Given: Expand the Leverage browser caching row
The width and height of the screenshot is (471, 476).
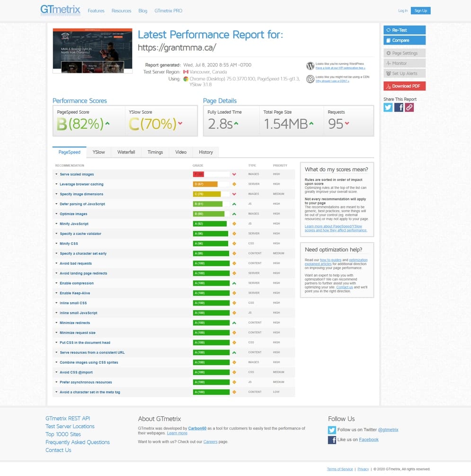Looking at the screenshot, I should pyautogui.click(x=81, y=184).
